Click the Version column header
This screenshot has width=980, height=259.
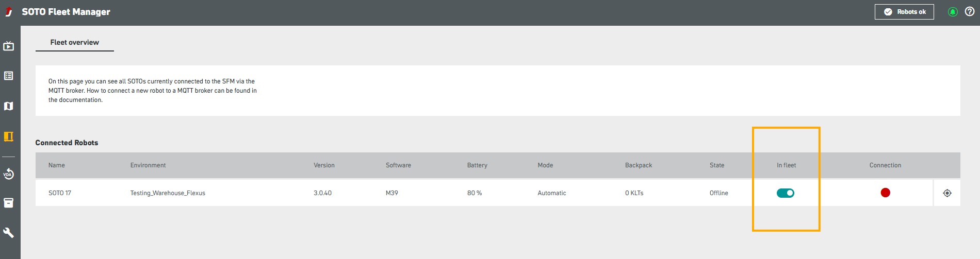(x=324, y=165)
